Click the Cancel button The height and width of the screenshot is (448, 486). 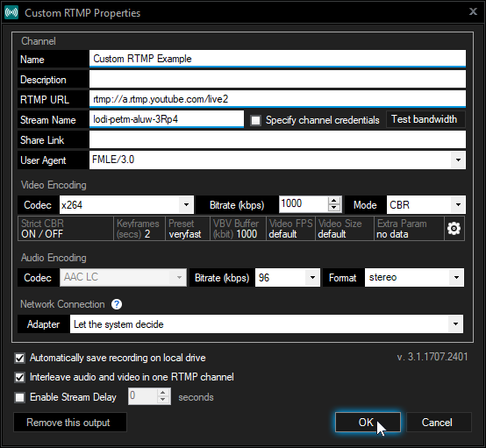click(439, 423)
